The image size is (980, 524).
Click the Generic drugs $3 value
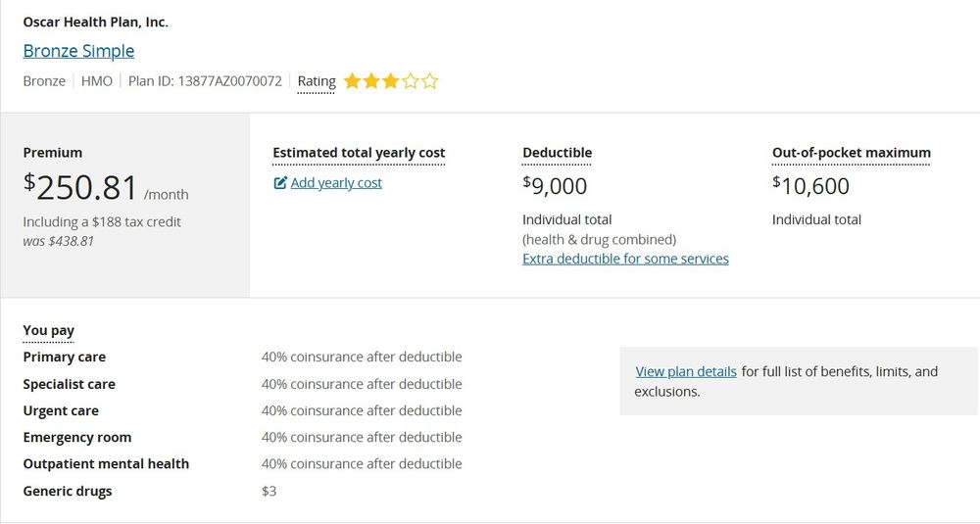point(269,491)
